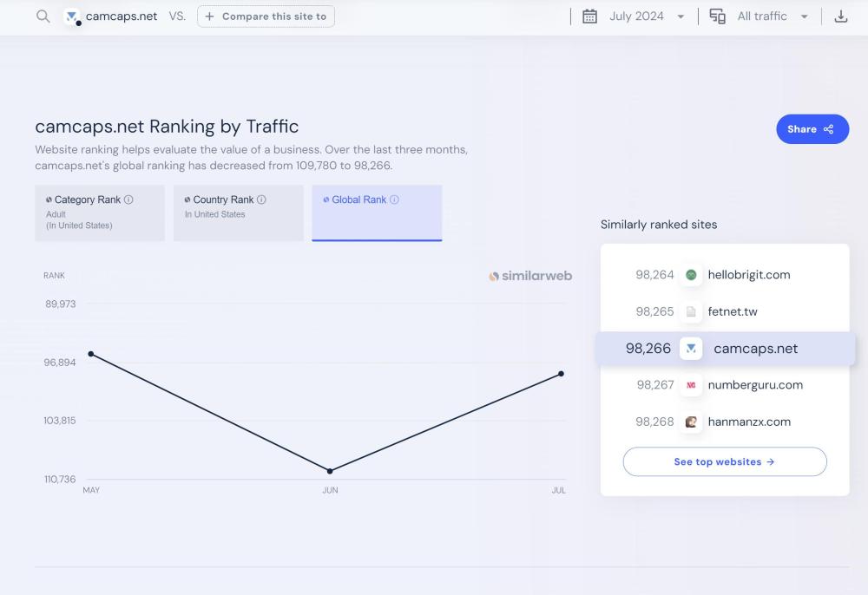Switch to the Category Rank tab
Viewport: 868px width, 595px height.
click(100, 212)
